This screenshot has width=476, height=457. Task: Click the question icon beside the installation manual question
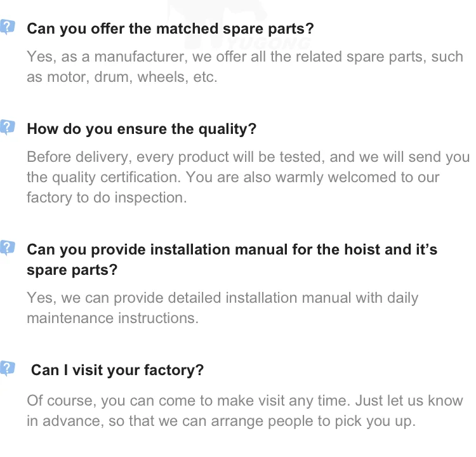click(7, 248)
